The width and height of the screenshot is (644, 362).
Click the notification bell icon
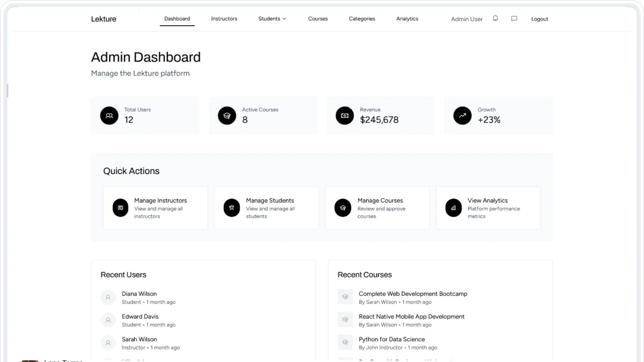pyautogui.click(x=495, y=19)
